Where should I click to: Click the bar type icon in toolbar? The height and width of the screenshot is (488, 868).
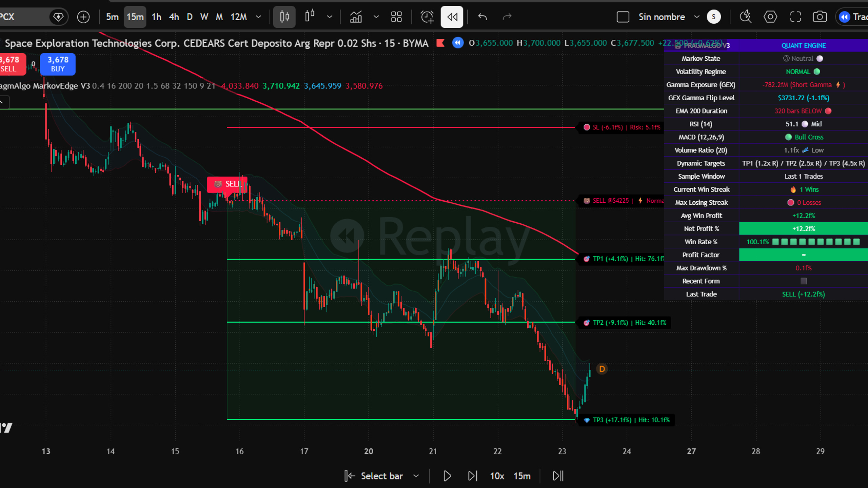[310, 16]
